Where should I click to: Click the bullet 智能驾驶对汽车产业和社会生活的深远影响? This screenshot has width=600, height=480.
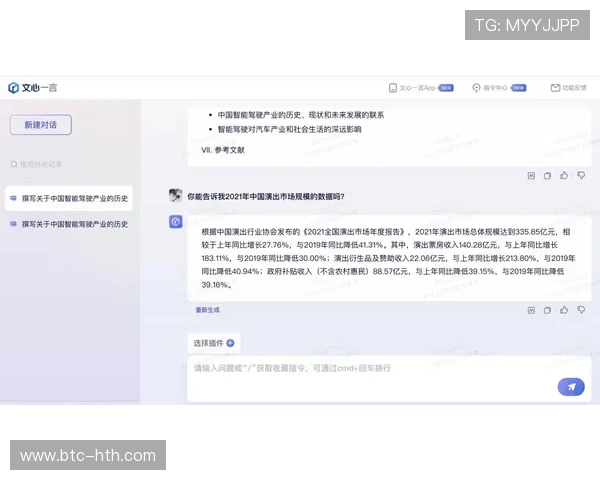click(290, 129)
